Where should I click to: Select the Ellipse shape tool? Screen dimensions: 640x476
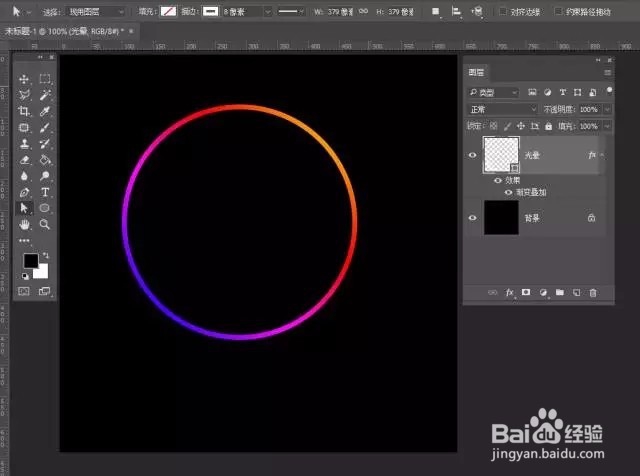click(45, 208)
